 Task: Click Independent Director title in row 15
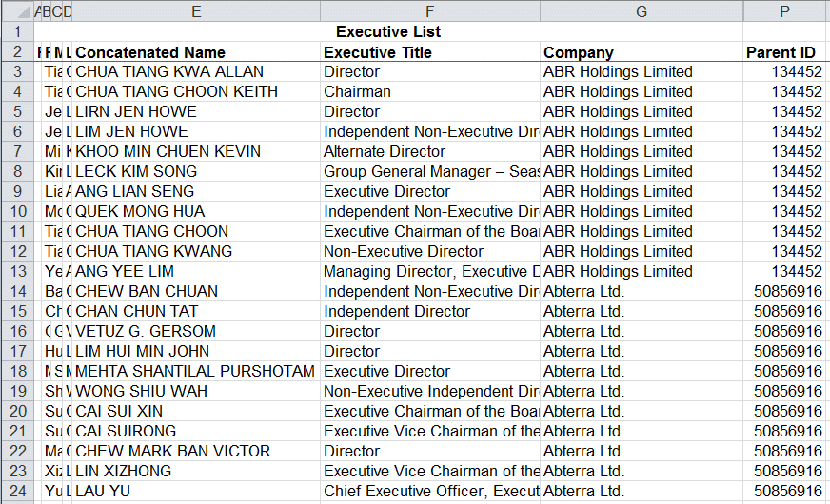pos(430,312)
